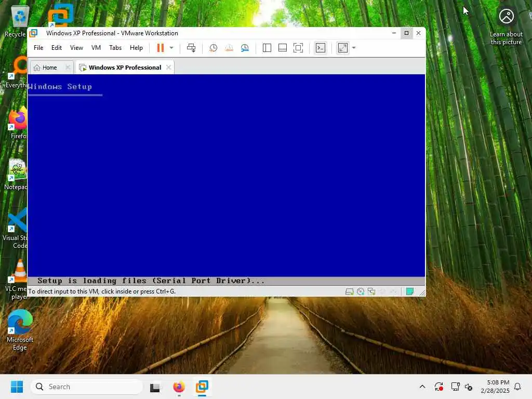Select the Recycle Bin desktop icon

tap(15, 22)
